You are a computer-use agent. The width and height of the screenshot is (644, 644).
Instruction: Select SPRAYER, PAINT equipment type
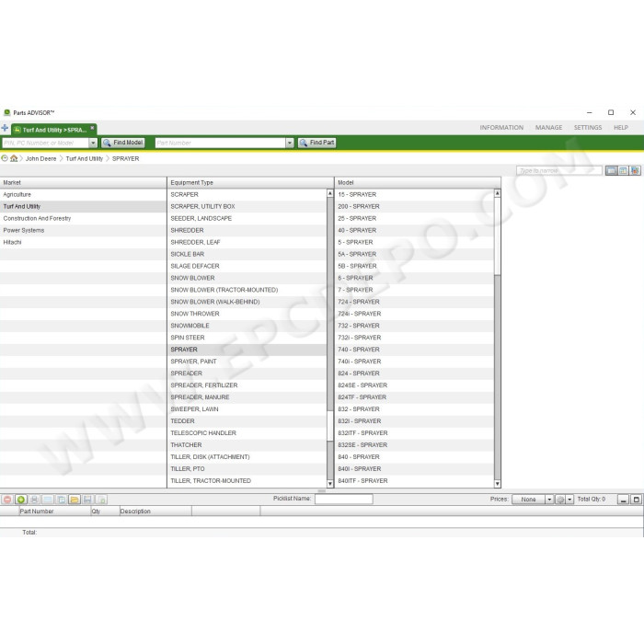[x=247, y=362]
